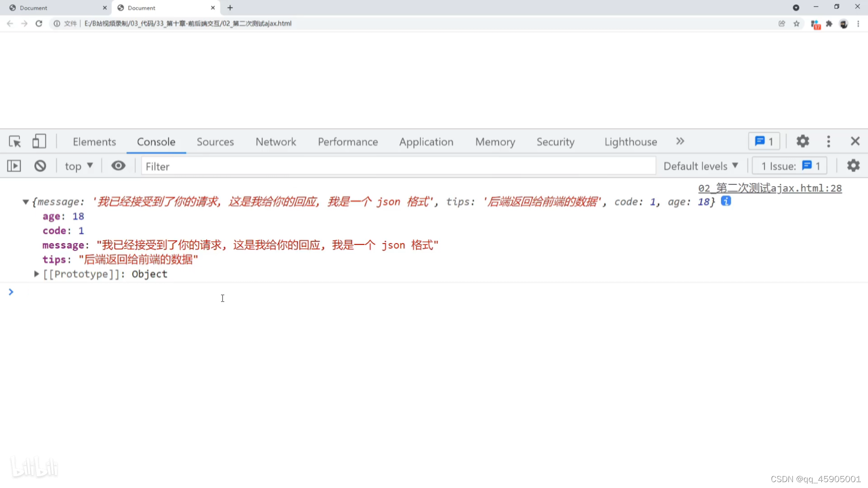Activate the inspect element picker icon

[x=15, y=142]
